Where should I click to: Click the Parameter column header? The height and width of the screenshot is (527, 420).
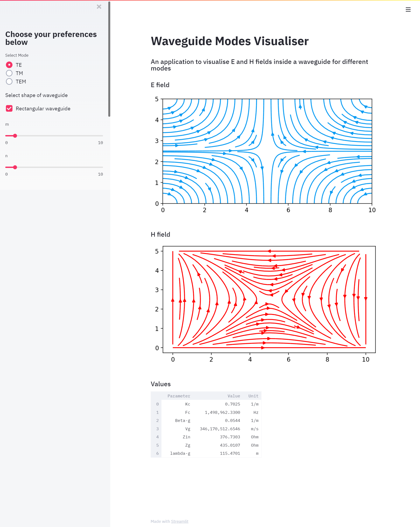179,396
